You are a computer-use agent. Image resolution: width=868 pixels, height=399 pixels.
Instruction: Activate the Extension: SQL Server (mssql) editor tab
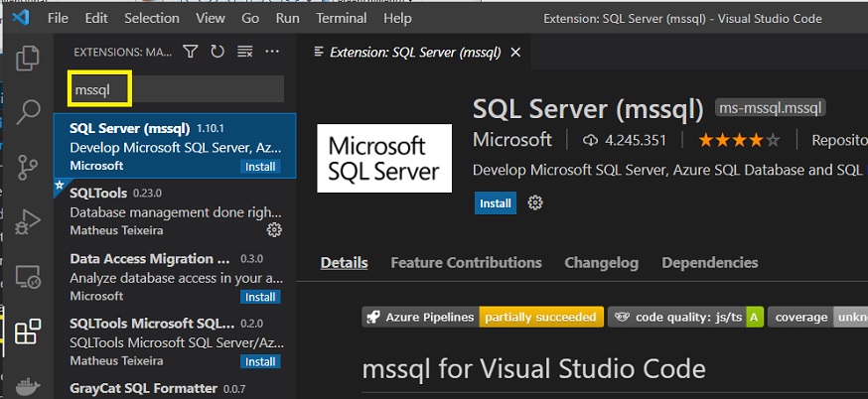415,52
